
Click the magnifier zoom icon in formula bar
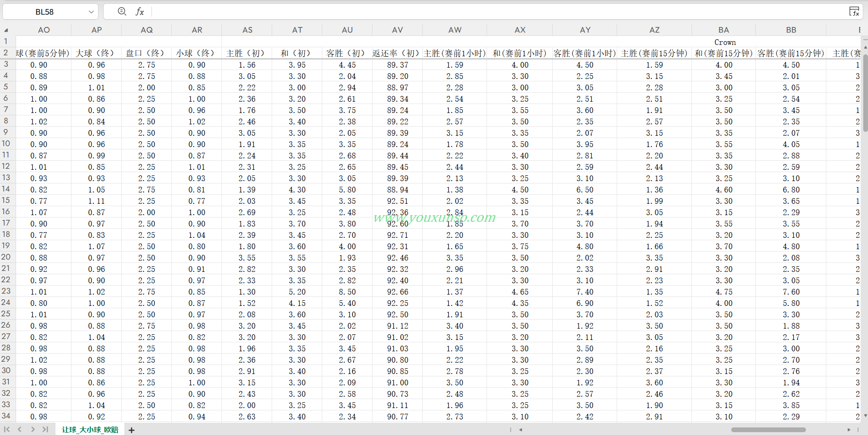click(122, 11)
